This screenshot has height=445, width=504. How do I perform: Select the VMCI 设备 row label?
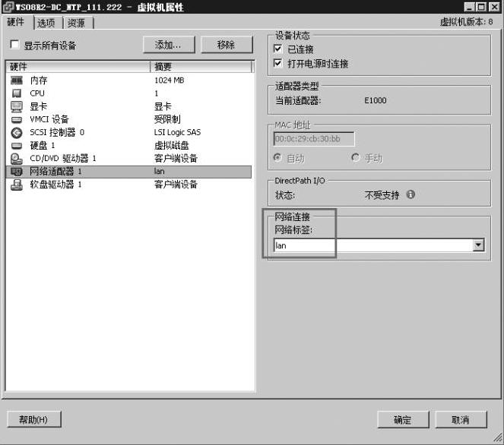(49, 119)
